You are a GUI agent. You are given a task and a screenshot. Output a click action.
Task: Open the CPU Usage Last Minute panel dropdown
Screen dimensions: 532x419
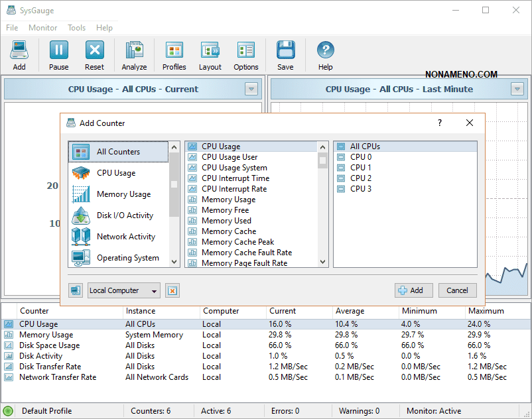[517, 89]
